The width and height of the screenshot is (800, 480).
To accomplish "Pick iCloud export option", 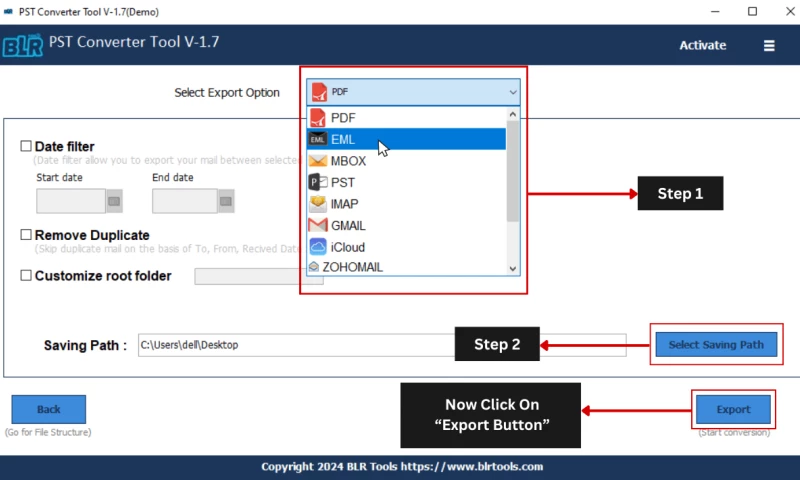I will click(407, 247).
